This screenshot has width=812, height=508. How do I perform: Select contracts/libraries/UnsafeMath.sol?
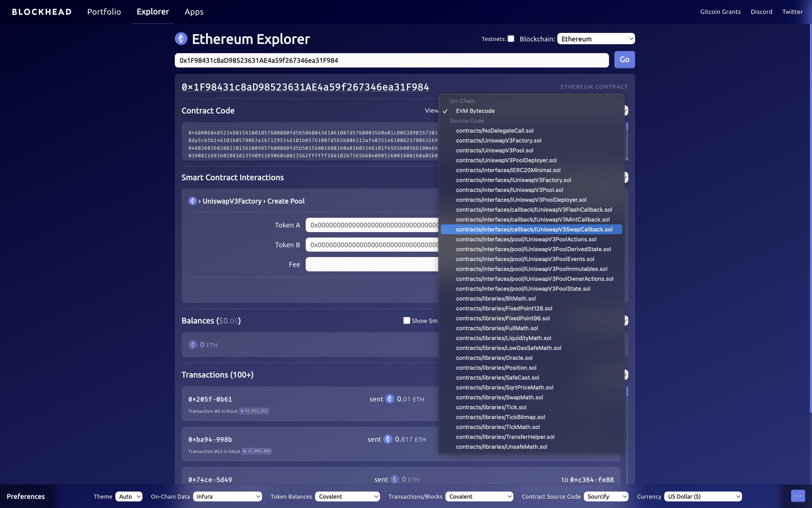(x=531, y=447)
